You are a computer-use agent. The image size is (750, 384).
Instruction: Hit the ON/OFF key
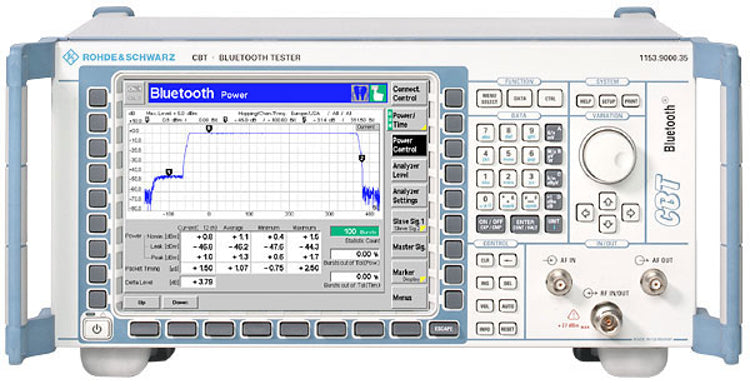(x=491, y=224)
